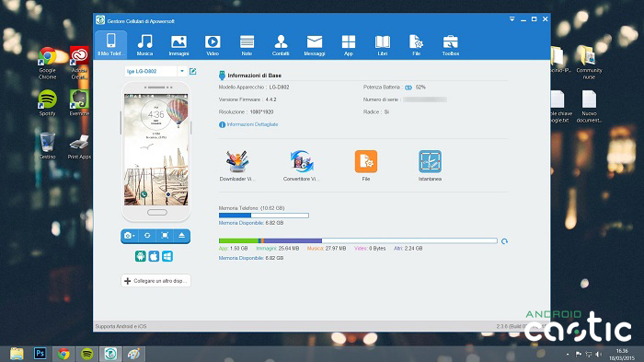The image size is (644, 362).
Task: Click the storage breakdown usage bar
Action: tap(358, 240)
